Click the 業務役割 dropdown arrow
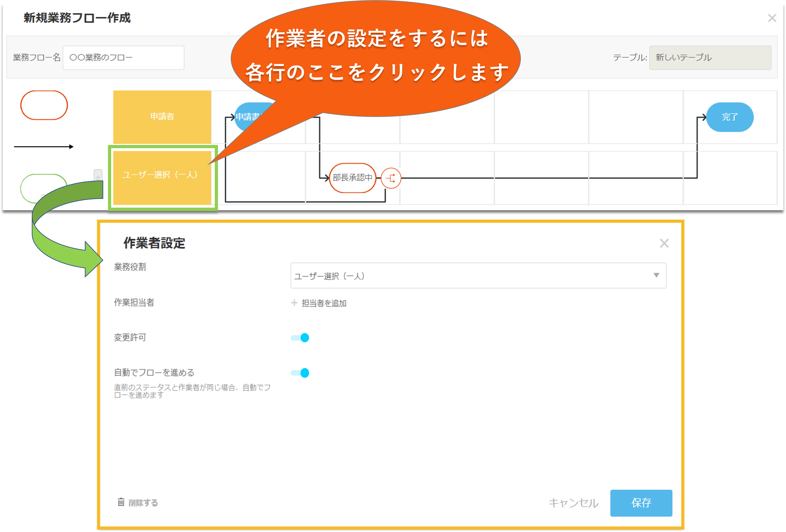Viewport: 786px width, 532px height. [656, 275]
